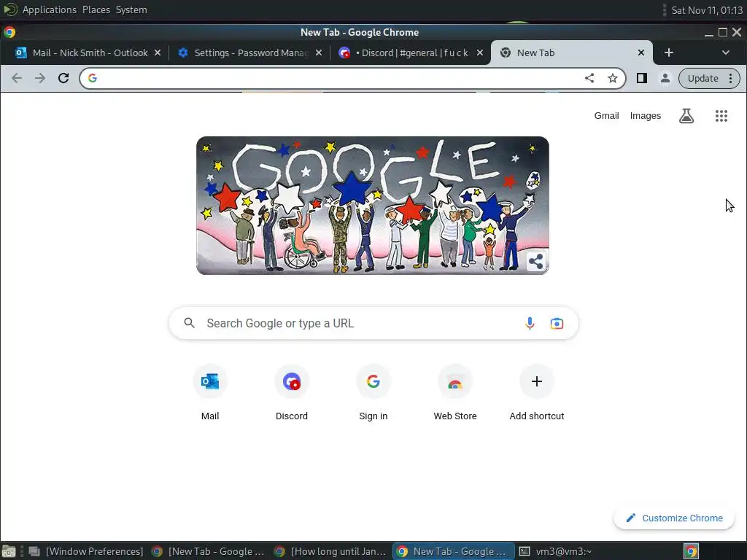Open the Mail shortcut
747x560 pixels.
tap(210, 393)
